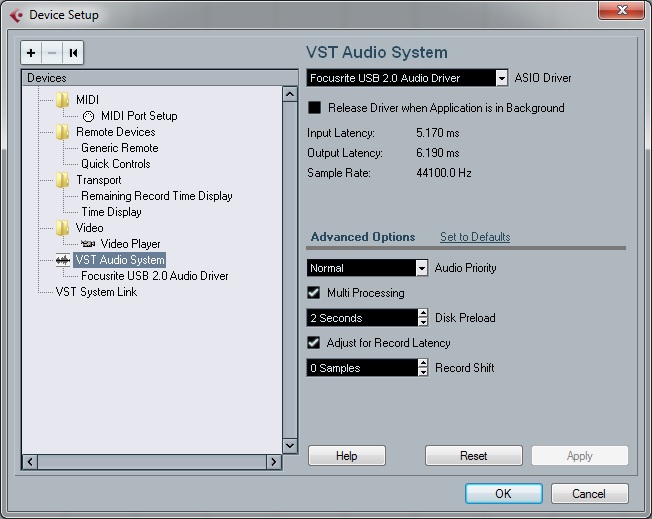Click the Disk Preload 2 Seconds field
The height and width of the screenshot is (519, 652).
point(362,318)
